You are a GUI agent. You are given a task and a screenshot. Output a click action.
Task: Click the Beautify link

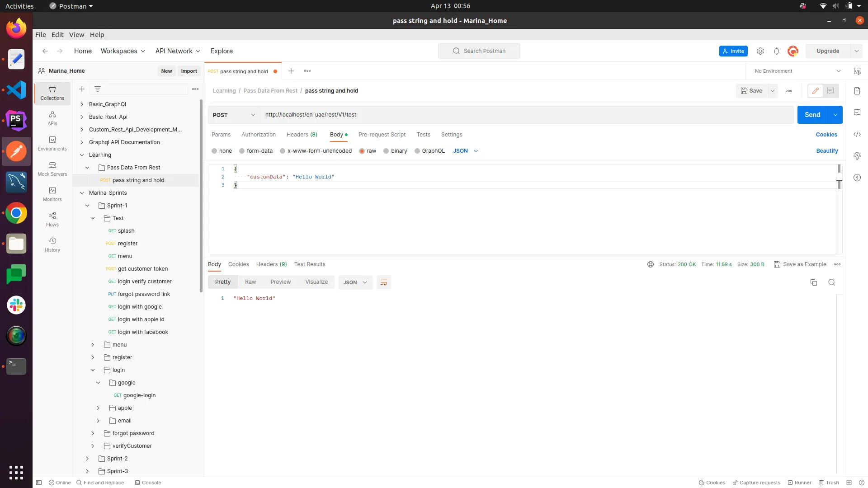click(x=826, y=151)
